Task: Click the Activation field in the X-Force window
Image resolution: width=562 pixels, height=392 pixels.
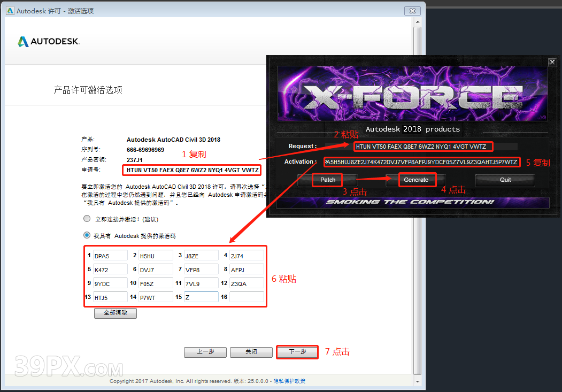Action: click(x=421, y=162)
